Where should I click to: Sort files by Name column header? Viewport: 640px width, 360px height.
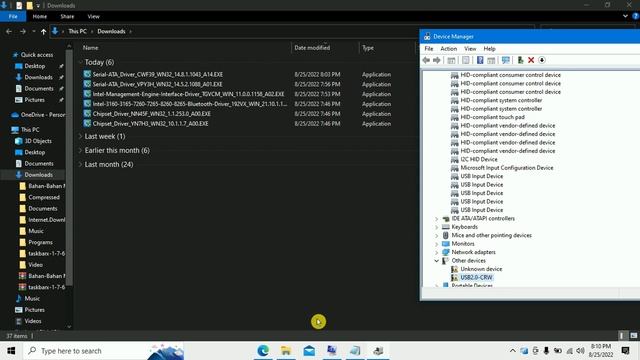[90, 48]
